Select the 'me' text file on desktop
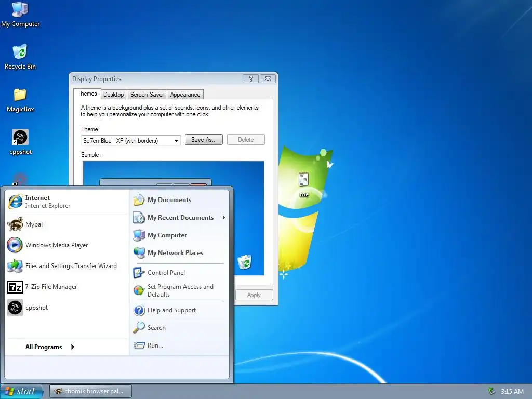Screen dimensions: 532x399 (303, 185)
